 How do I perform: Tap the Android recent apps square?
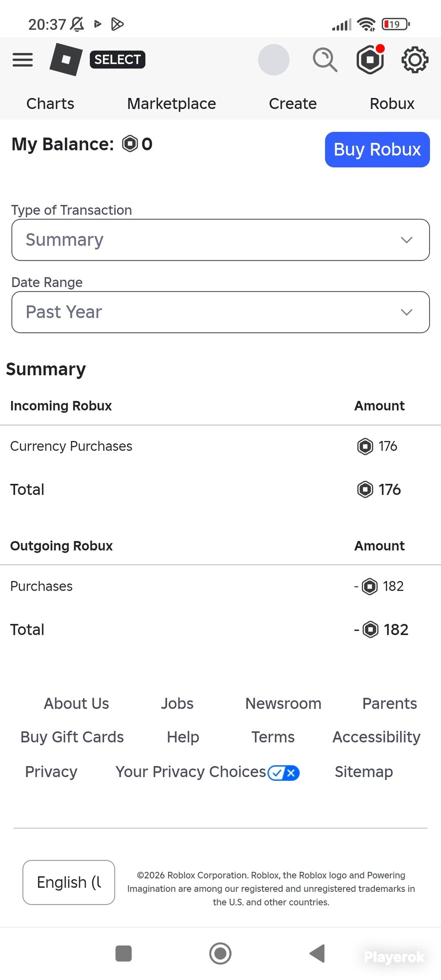[123, 953]
